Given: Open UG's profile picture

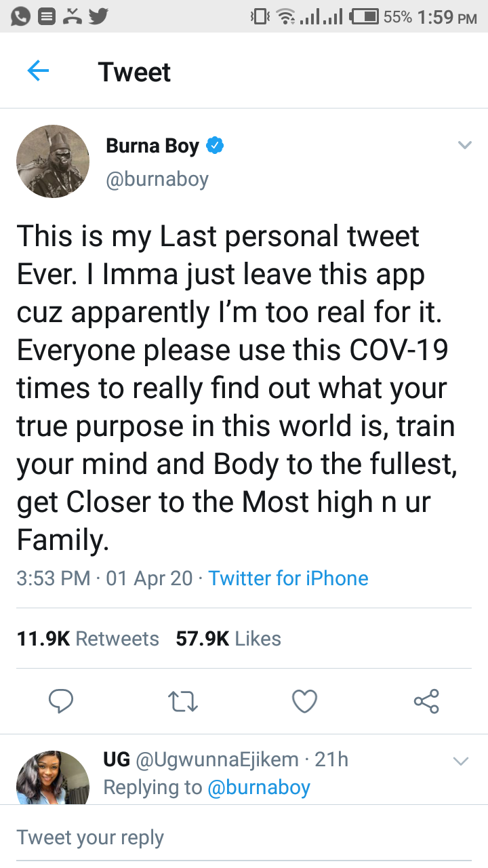Looking at the screenshot, I should [x=53, y=777].
